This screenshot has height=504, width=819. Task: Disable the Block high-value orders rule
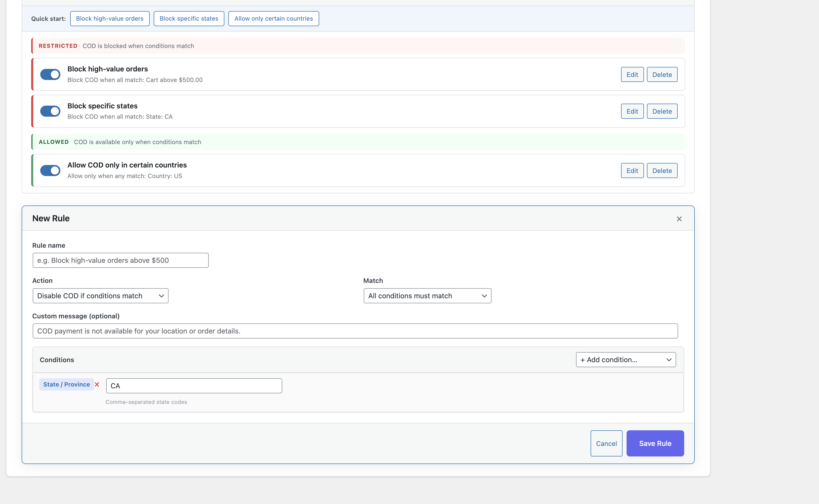pyautogui.click(x=50, y=74)
